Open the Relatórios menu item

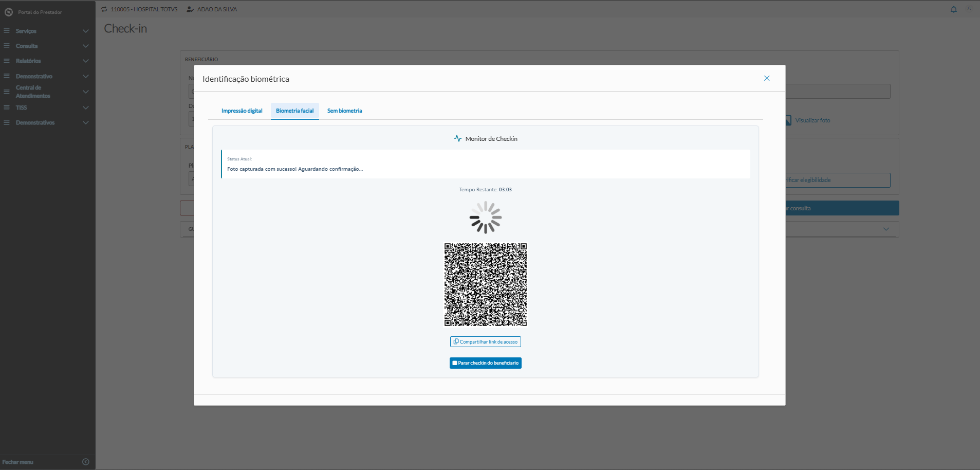coord(28,61)
